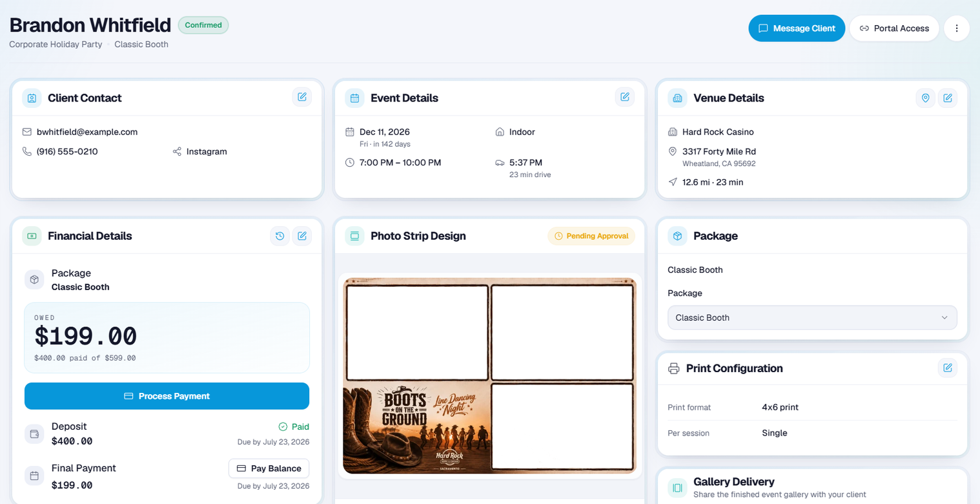Click the house icon beside Indoor
The image size is (980, 504).
[500, 132]
